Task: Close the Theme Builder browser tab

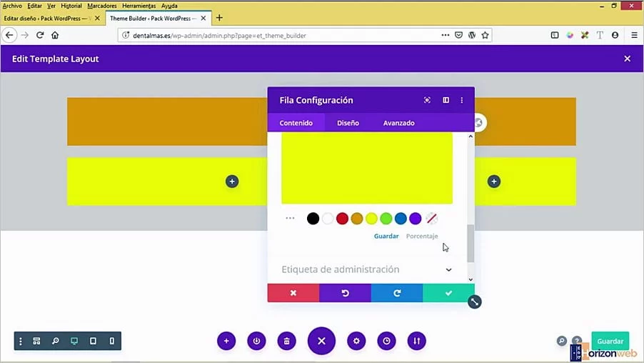Action: click(x=203, y=18)
